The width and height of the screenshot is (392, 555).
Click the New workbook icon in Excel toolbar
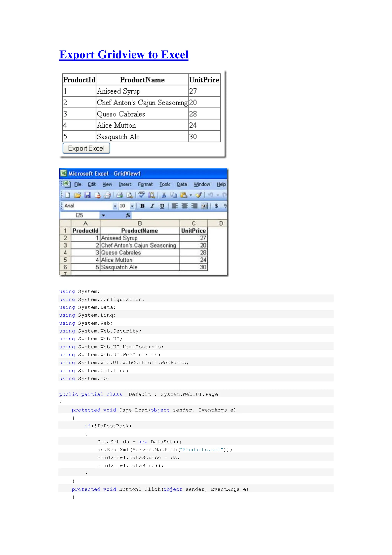click(68, 195)
